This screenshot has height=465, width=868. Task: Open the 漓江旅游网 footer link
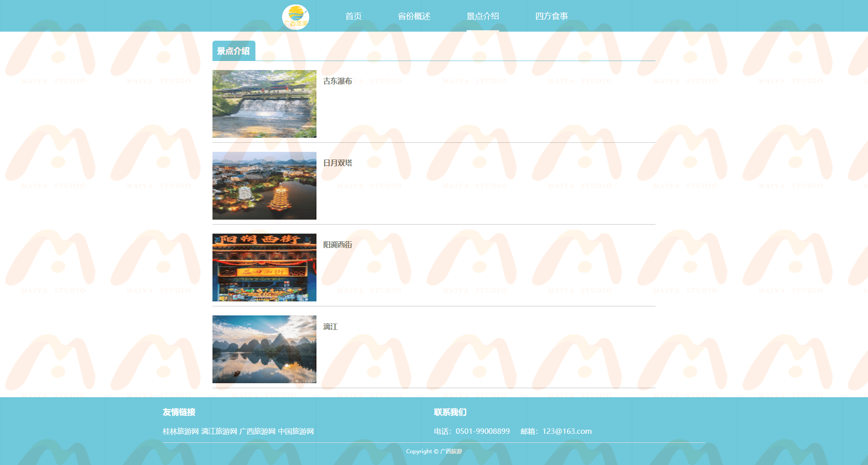click(219, 432)
